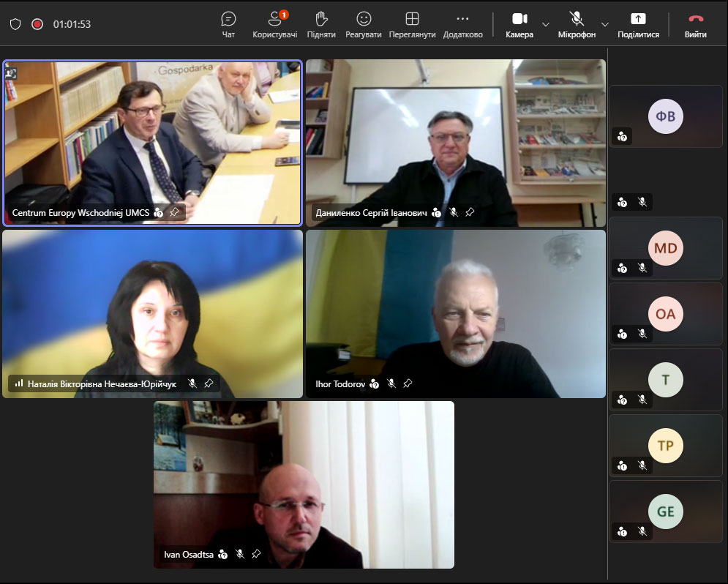This screenshot has height=584, width=728.
Task: Pin Даниленко Сергій Іванович video
Action: coord(470,212)
